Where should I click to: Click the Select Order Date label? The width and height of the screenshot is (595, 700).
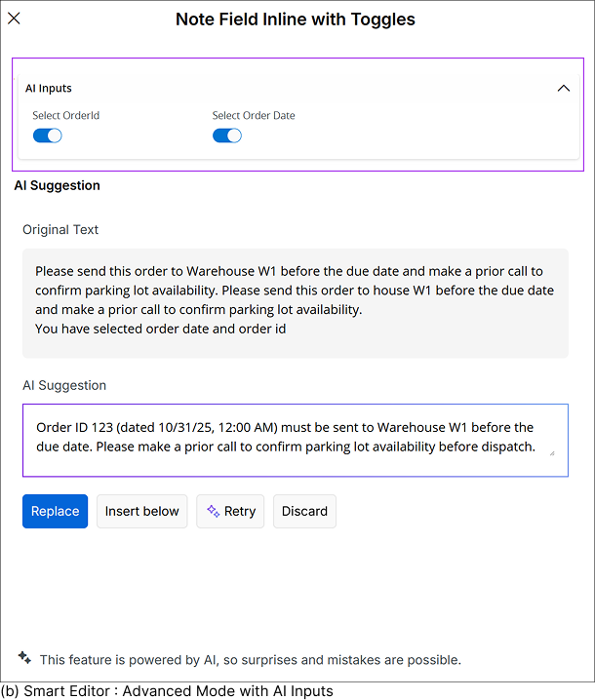click(x=254, y=116)
